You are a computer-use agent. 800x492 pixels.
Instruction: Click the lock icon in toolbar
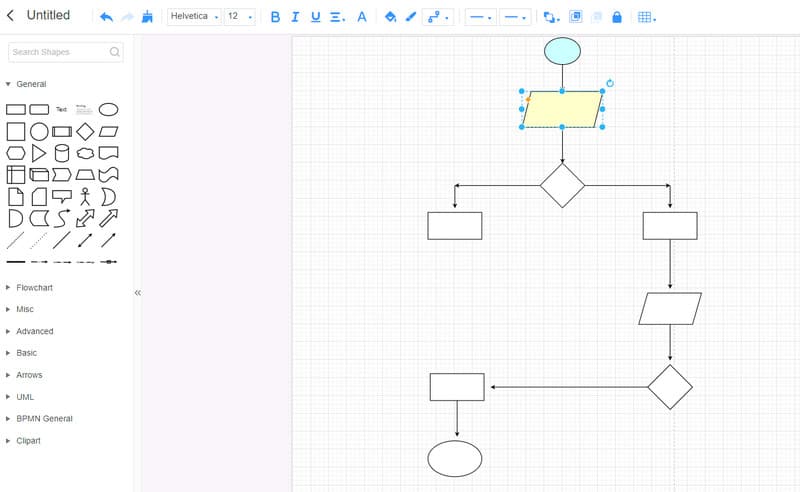[x=616, y=17]
